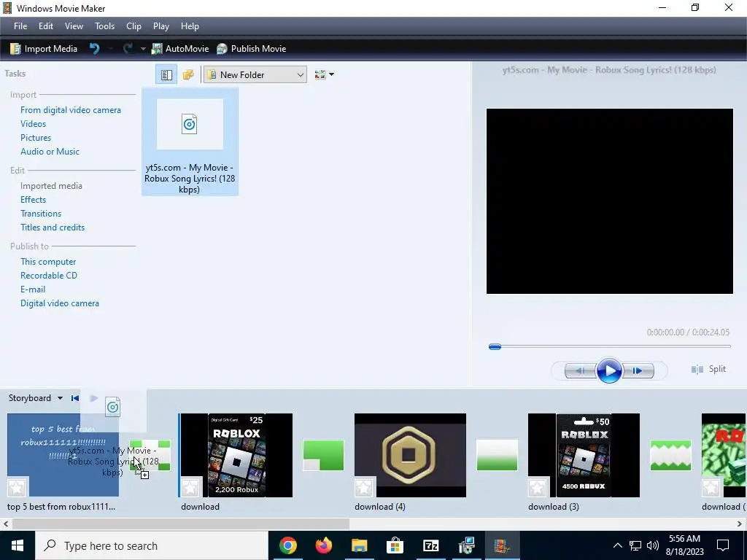Screen dimensions: 747x560
Task: Open the File menu
Action: [x=20, y=26]
